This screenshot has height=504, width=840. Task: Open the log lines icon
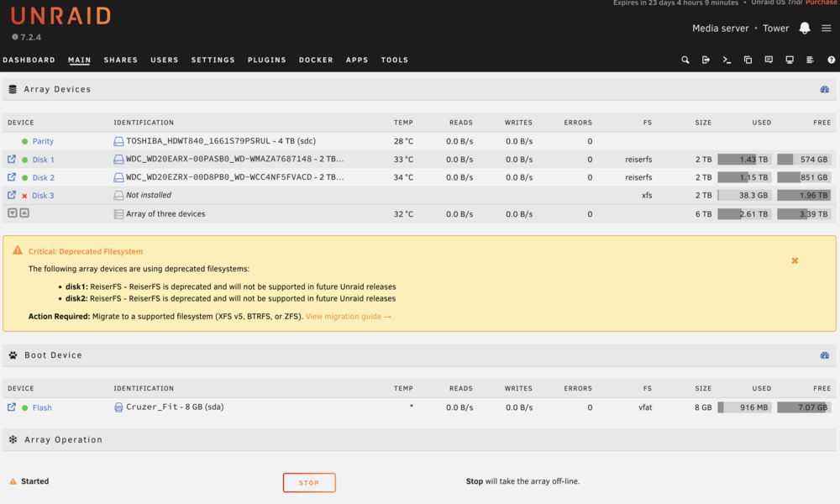click(810, 60)
